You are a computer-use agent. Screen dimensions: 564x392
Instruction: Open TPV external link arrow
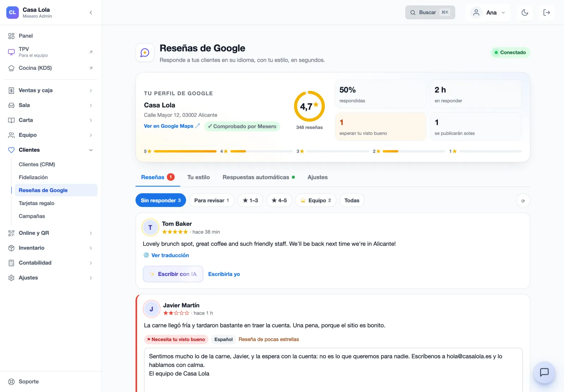pos(91,52)
